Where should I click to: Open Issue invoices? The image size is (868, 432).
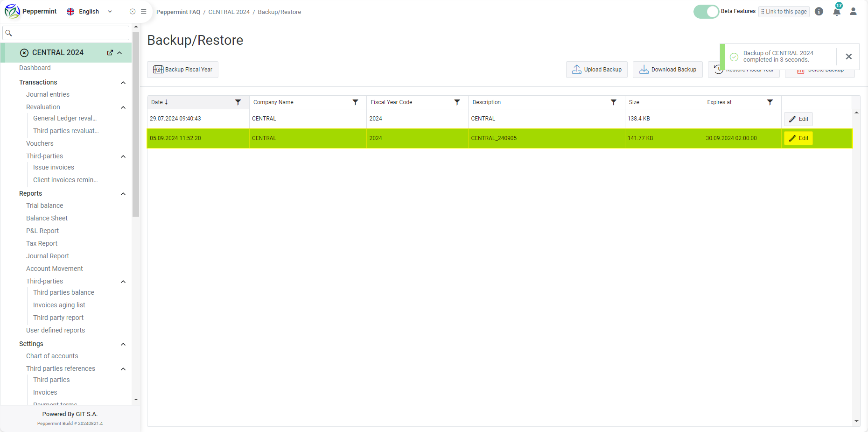pos(54,167)
